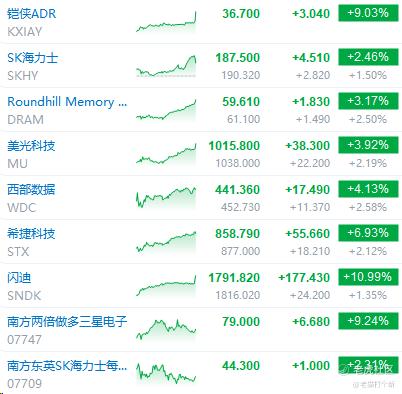The width and height of the screenshot is (402, 394).
Task: Click the SNDK mini trend chart
Action: tap(166, 286)
